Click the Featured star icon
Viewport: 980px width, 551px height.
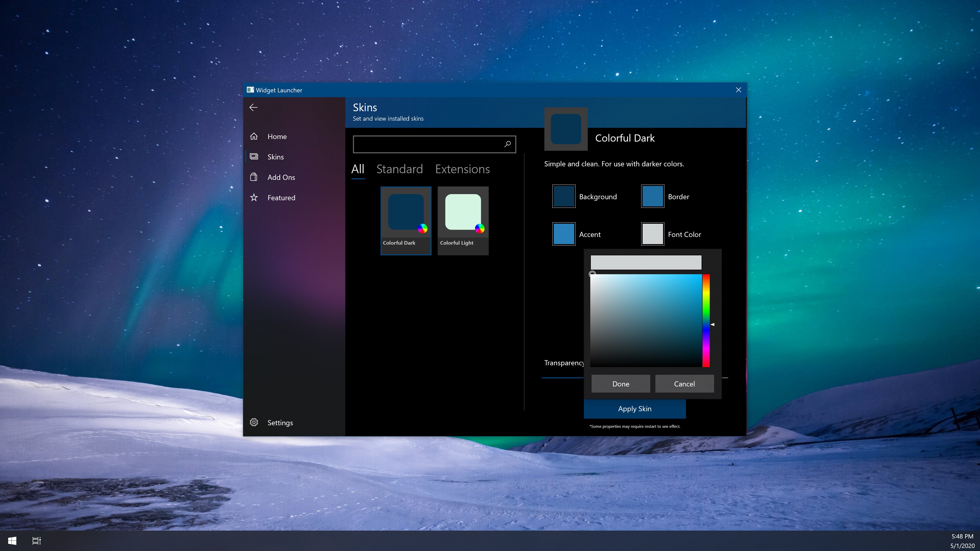254,197
